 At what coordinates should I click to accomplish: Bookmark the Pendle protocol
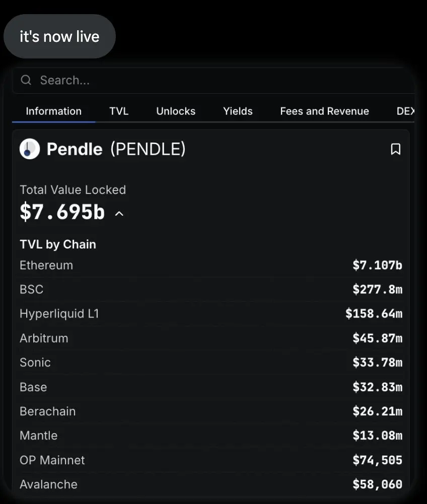tap(395, 149)
